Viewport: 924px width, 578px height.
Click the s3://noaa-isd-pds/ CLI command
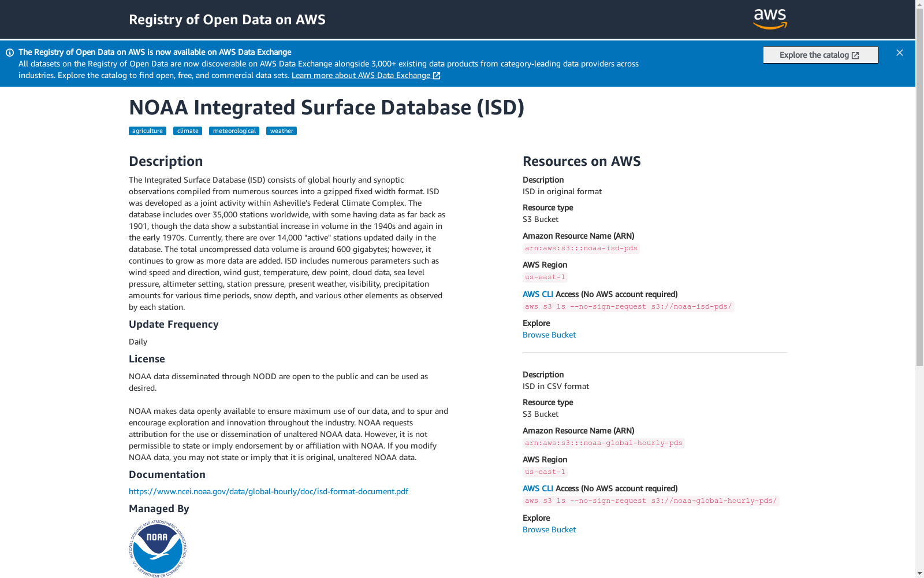point(628,307)
